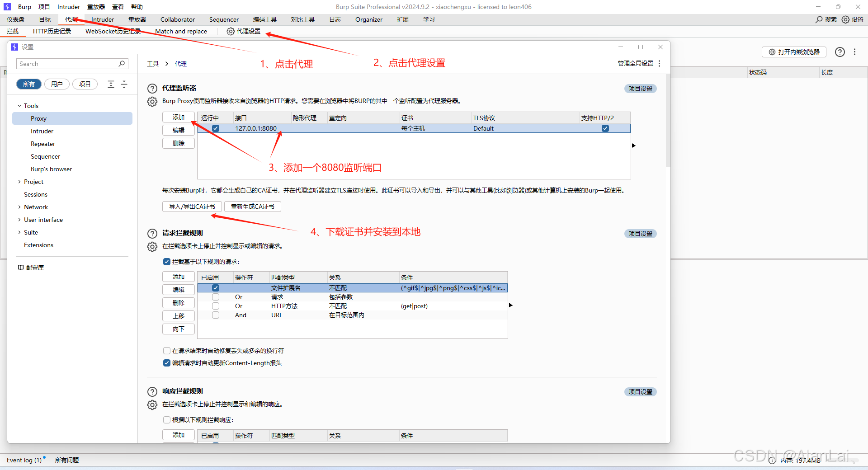Open the 配置库 configuration library
This screenshot has height=470, width=868.
31,268
